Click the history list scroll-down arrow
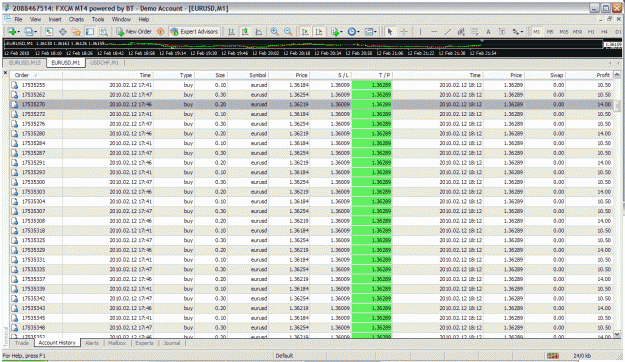This screenshot has width=625, height=362. pos(617,334)
